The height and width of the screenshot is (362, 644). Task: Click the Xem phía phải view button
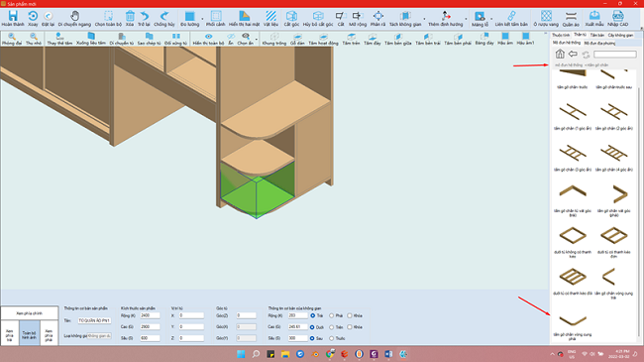pyautogui.click(x=49, y=335)
